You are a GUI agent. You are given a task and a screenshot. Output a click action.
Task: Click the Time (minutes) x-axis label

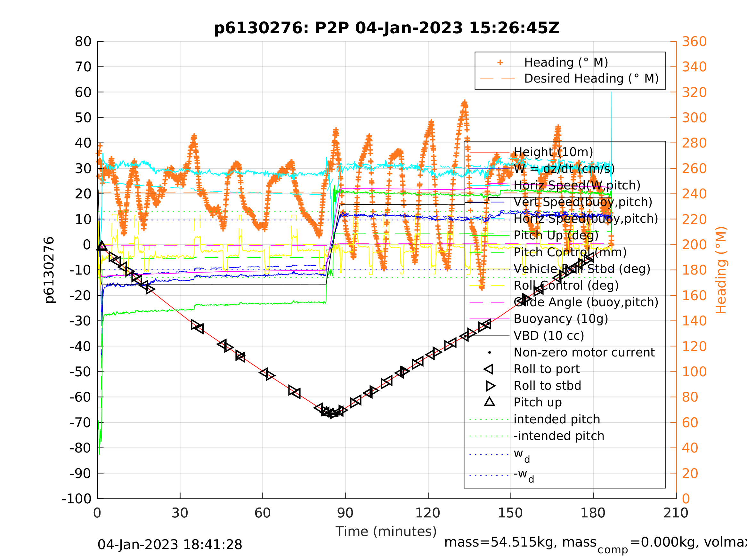pyautogui.click(x=386, y=532)
